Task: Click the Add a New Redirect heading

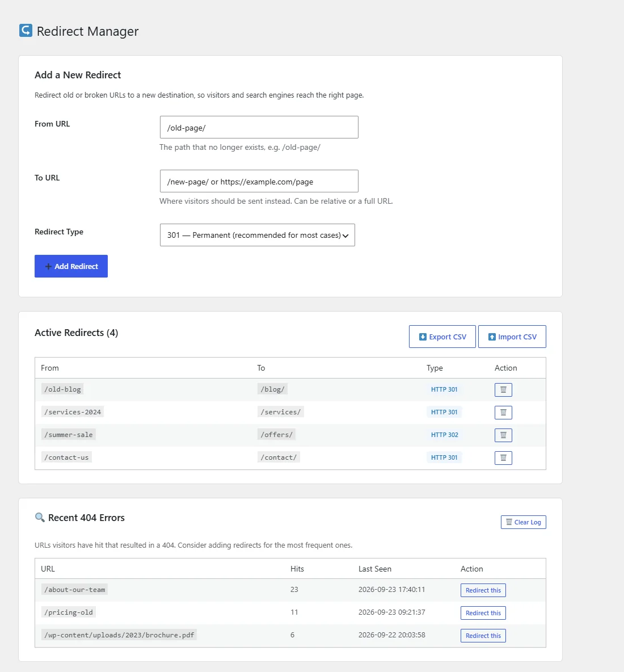Action: tap(78, 75)
